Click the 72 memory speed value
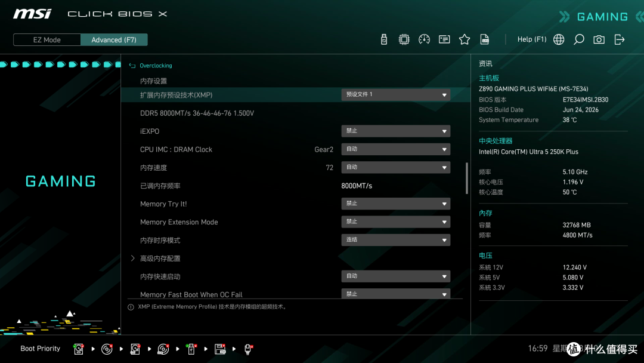This screenshot has height=363, width=644. pyautogui.click(x=329, y=168)
